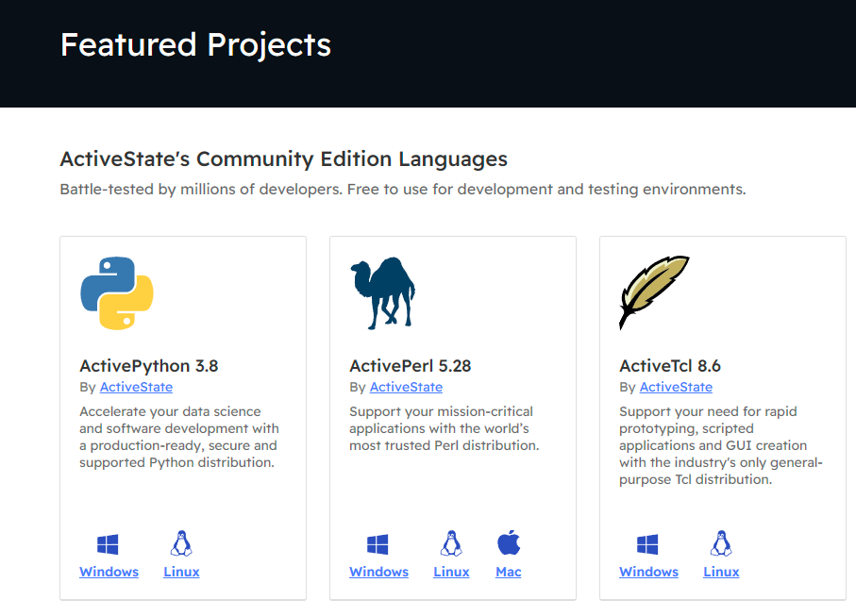The width and height of the screenshot is (856, 616).
Task: Click the 'Support your mission-critical applications' description
Action: pos(445,428)
